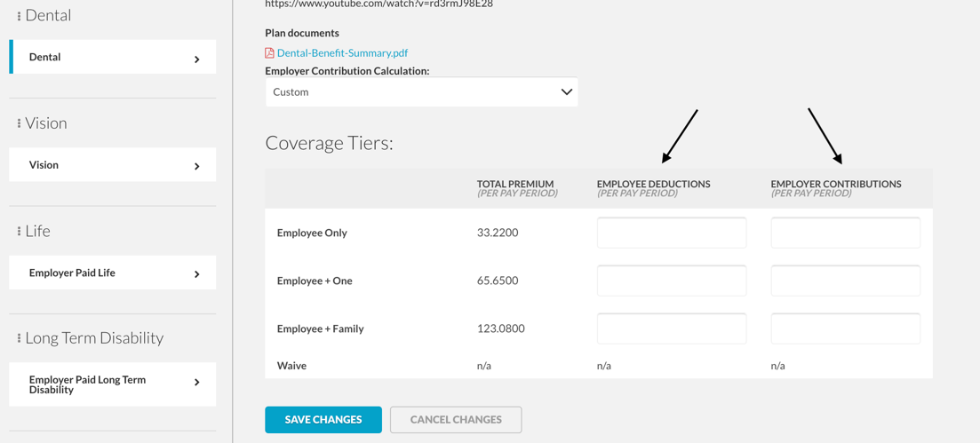The height and width of the screenshot is (443, 980).
Task: Click the drag handle icon next to Dental
Action: tap(19, 16)
